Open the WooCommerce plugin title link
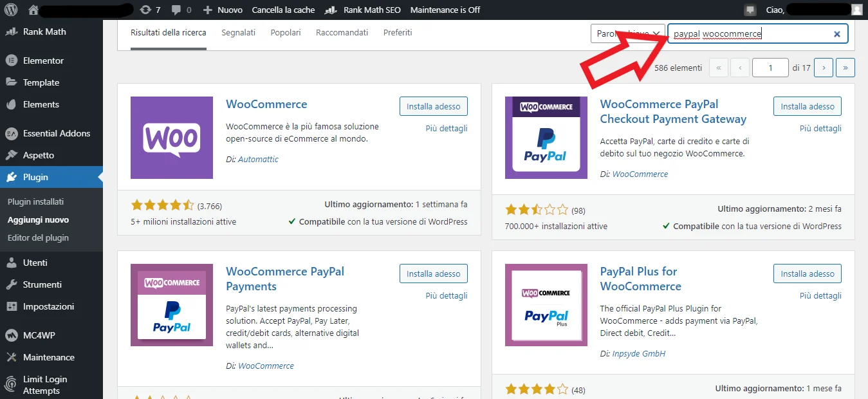 [266, 104]
